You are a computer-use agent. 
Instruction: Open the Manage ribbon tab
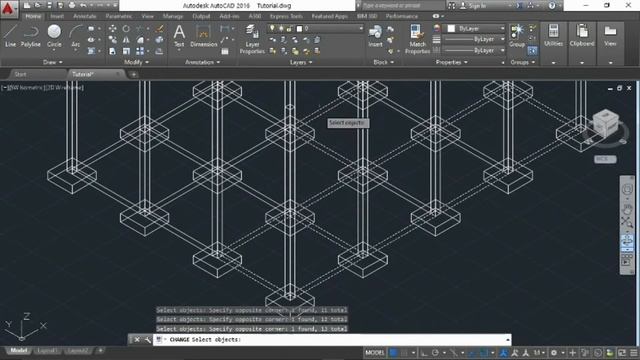pos(173,16)
